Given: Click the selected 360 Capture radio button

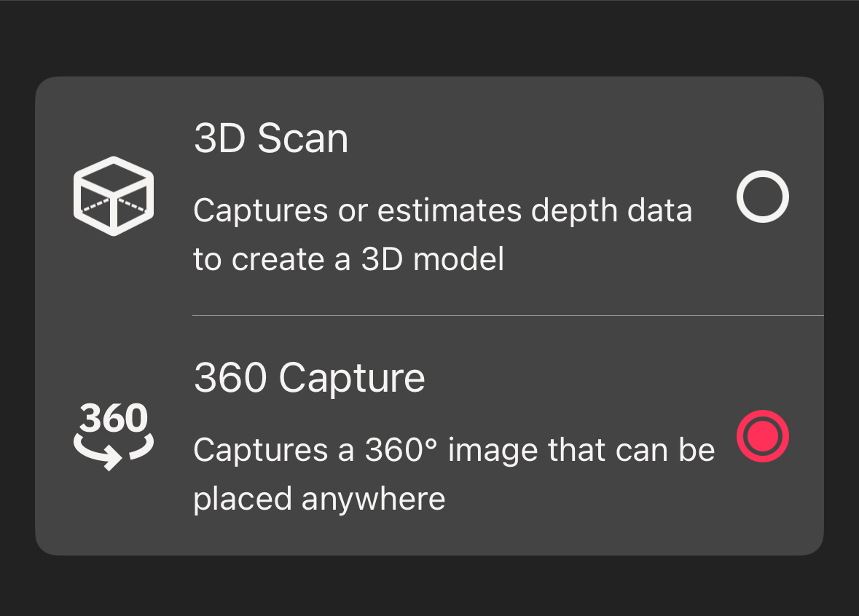Looking at the screenshot, I should [762, 436].
